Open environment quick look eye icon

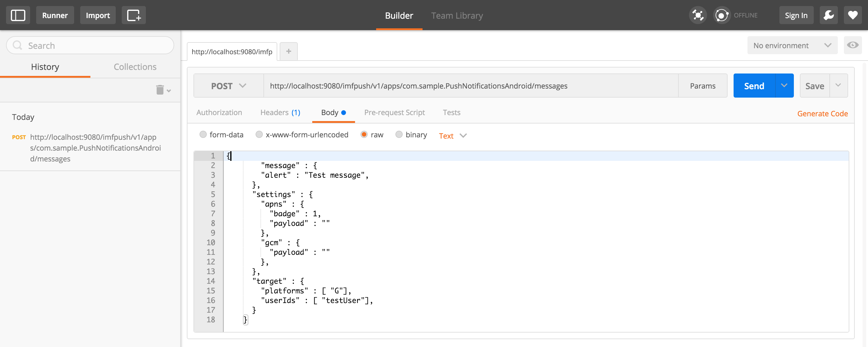click(x=853, y=45)
